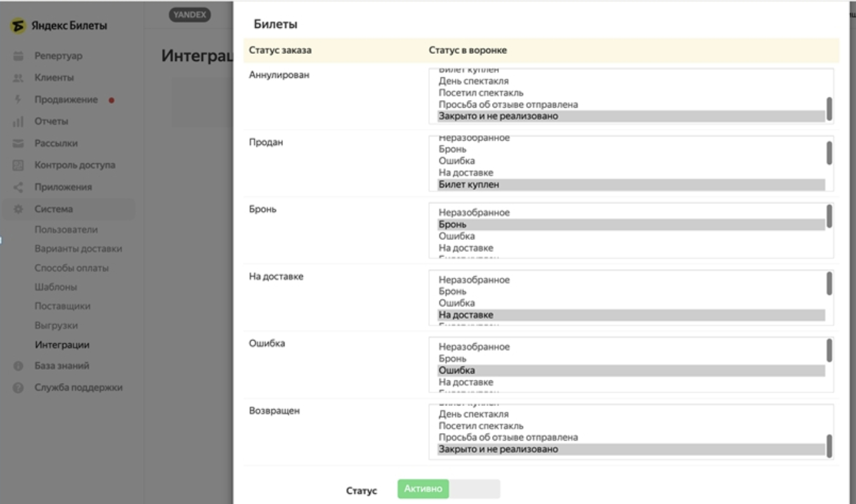This screenshot has width=856, height=504.
Task: Click the Приложения share icon
Action: tap(18, 187)
